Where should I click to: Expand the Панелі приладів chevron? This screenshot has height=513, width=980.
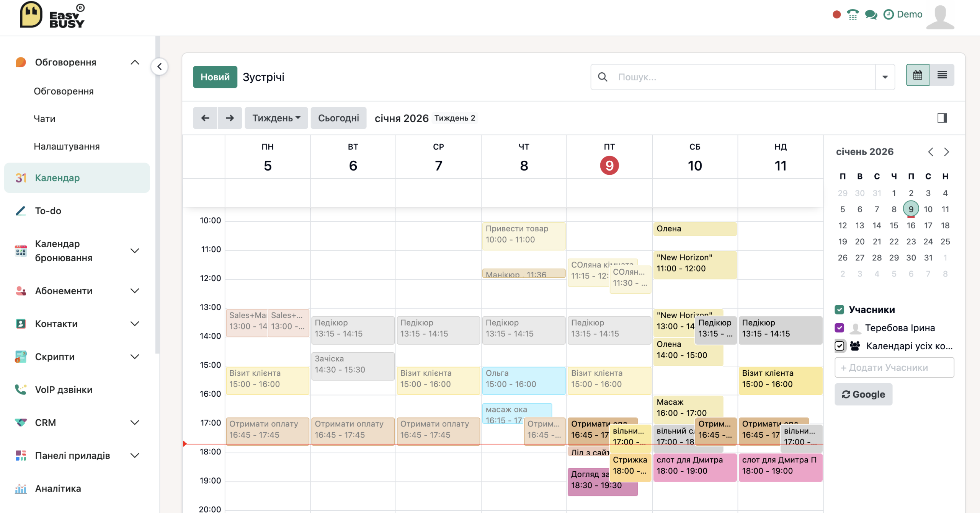pyautogui.click(x=135, y=456)
